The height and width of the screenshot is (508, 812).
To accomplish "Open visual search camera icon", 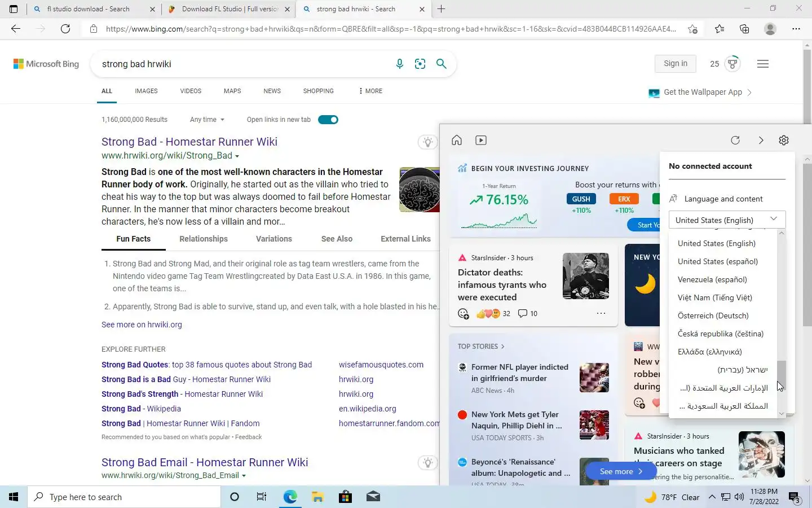I will (420, 64).
